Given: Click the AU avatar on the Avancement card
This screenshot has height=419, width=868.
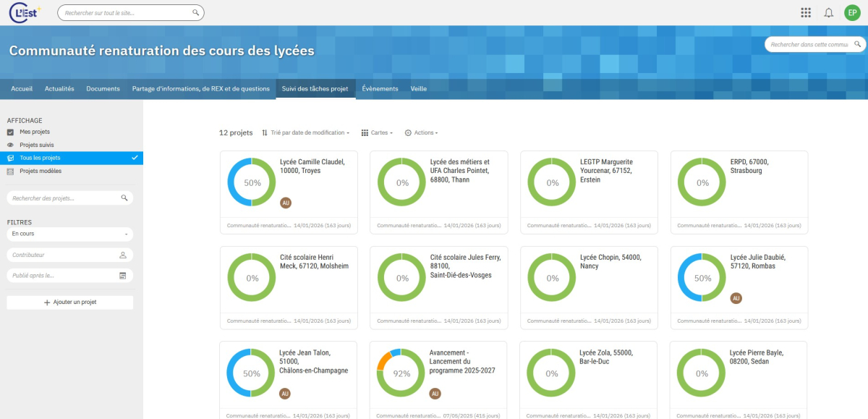Looking at the screenshot, I should point(435,394).
